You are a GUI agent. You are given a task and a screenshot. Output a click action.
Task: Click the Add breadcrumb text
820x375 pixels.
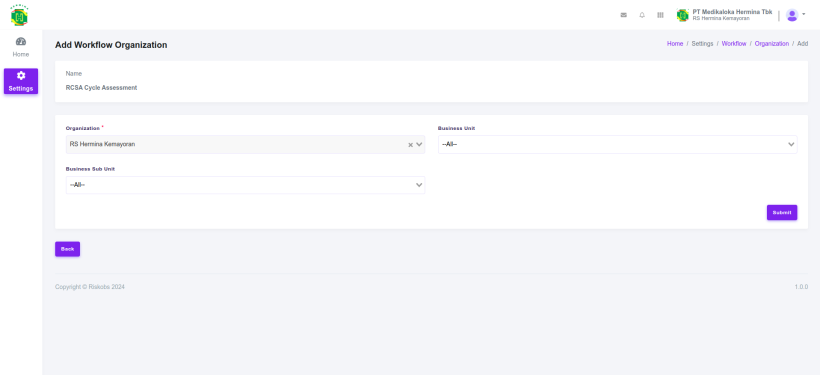(x=802, y=44)
